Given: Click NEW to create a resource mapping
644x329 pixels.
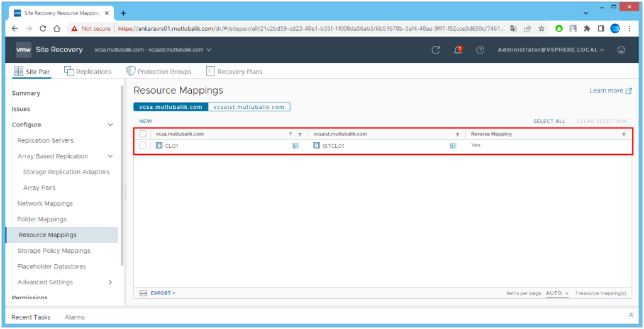Looking at the screenshot, I should click(x=145, y=121).
